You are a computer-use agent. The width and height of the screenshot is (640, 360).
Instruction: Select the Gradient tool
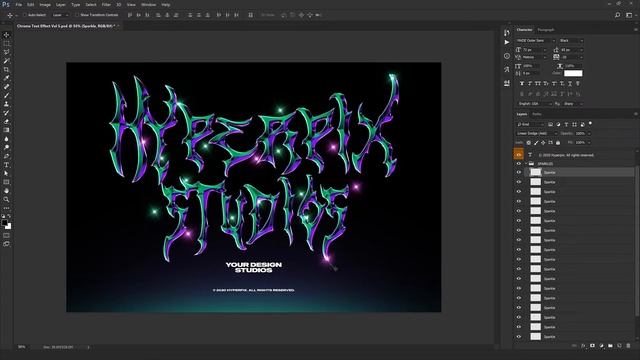pos(6,130)
